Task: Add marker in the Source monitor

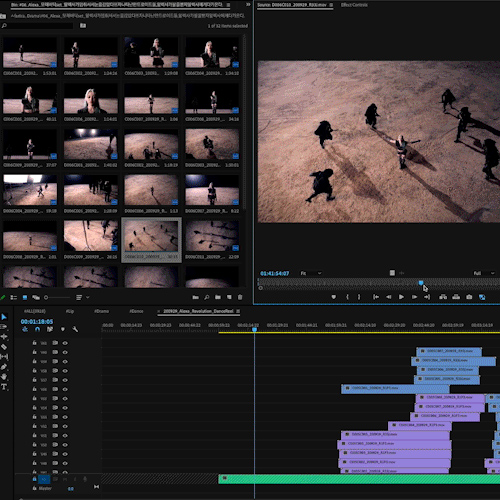Action: click(x=334, y=297)
